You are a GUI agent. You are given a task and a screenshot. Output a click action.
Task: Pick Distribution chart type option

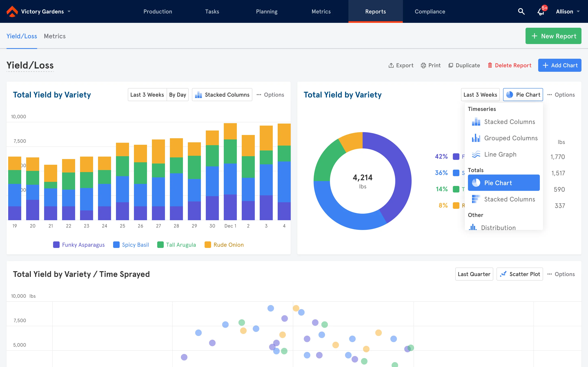pyautogui.click(x=498, y=227)
